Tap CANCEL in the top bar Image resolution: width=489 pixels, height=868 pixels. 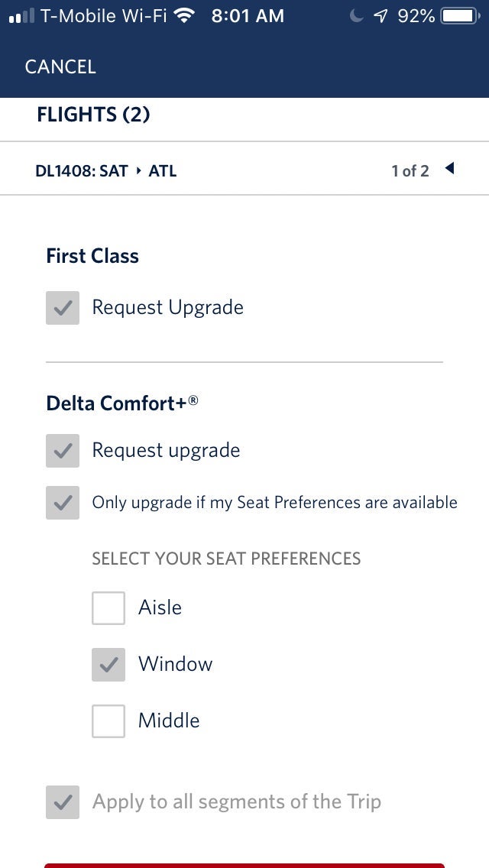(x=60, y=67)
